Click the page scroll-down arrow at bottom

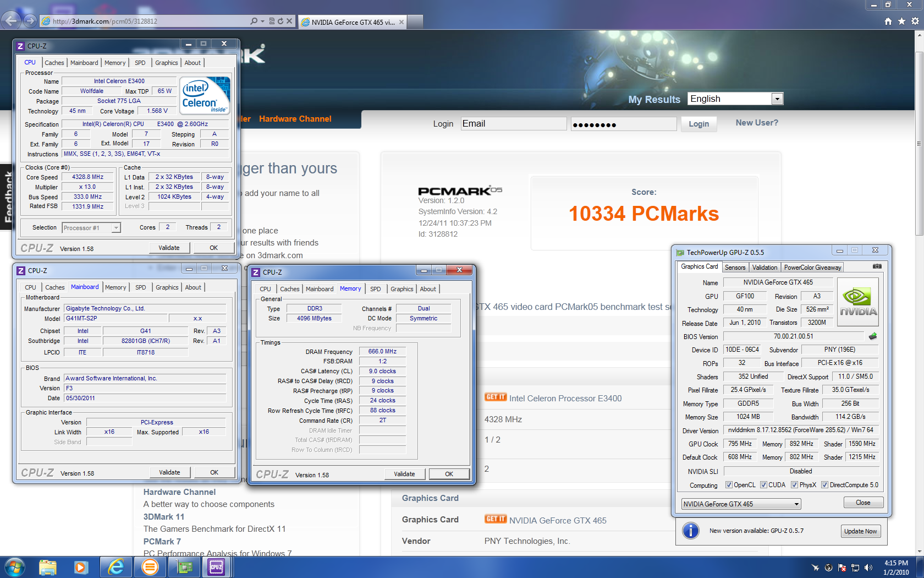(919, 551)
